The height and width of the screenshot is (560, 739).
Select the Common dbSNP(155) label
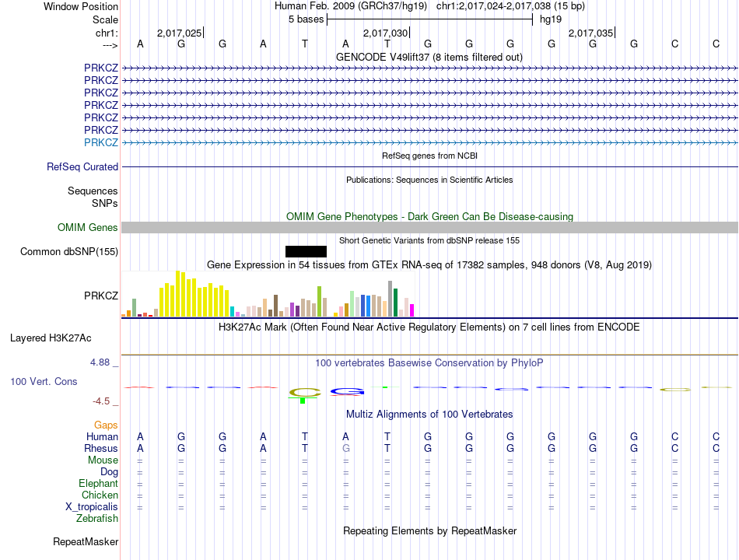(x=68, y=252)
